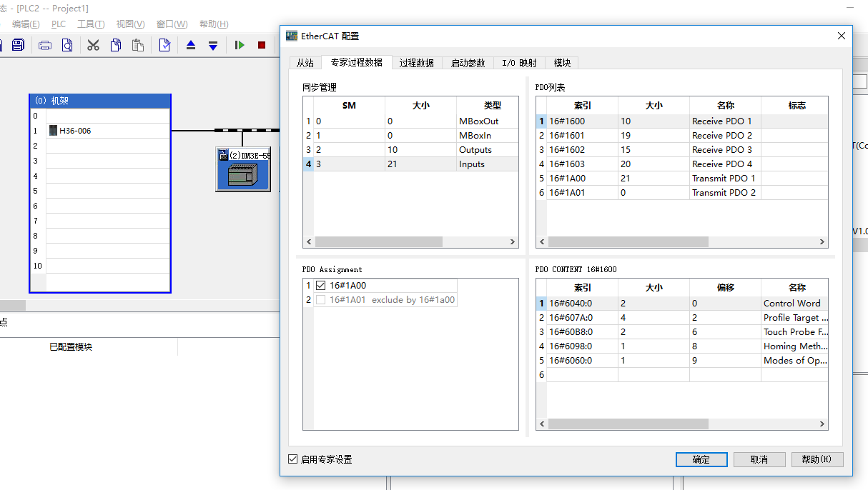Open Print Preview from the toolbar
Image resolution: width=868 pixels, height=490 pixels.
(66, 45)
